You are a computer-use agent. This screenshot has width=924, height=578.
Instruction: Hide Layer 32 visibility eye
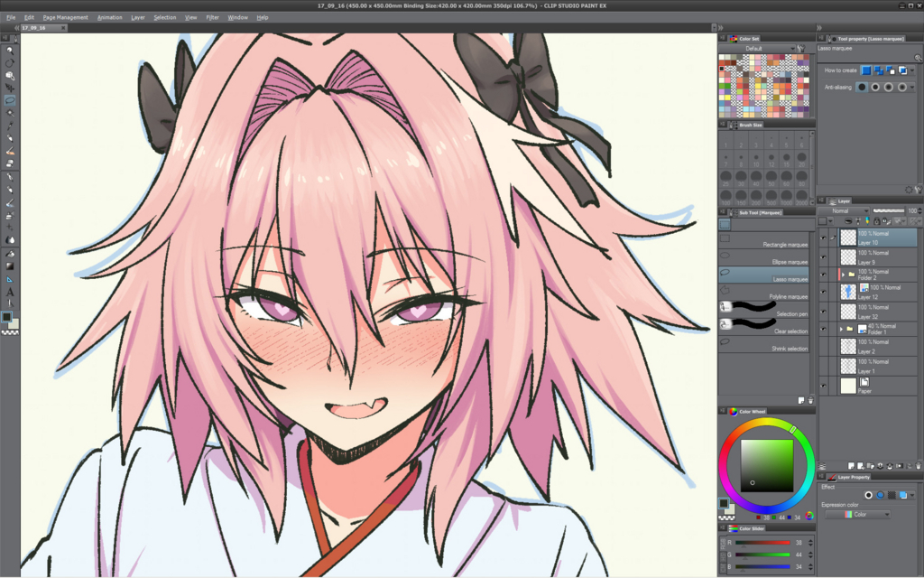pos(823,312)
